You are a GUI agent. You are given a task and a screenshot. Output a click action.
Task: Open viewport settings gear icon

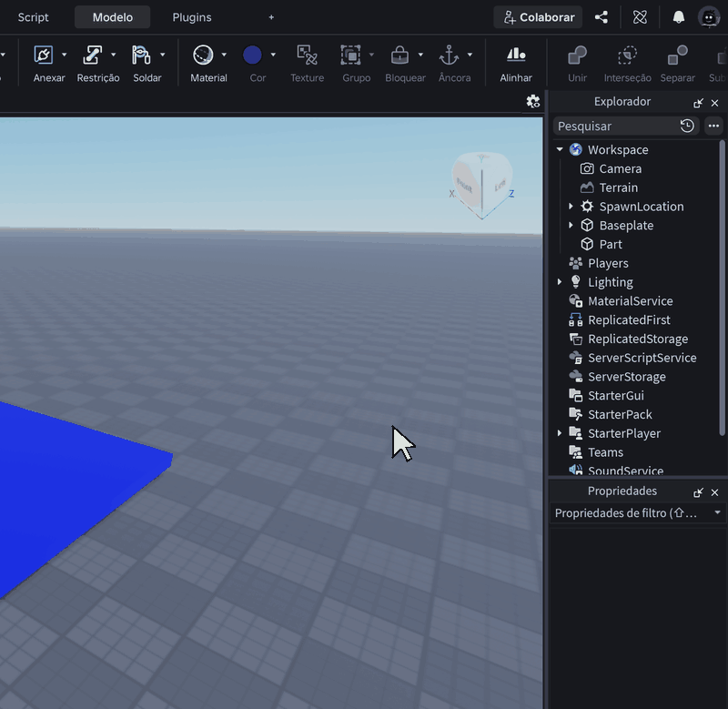click(x=533, y=101)
